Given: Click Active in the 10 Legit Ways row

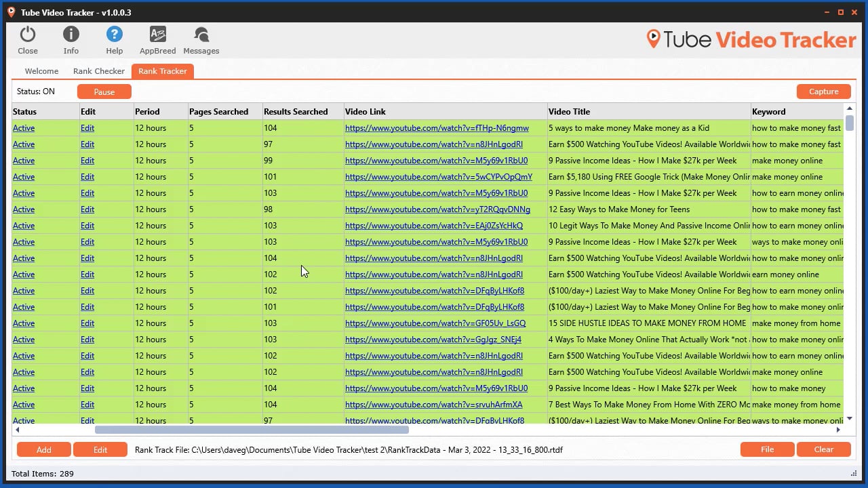Looking at the screenshot, I should click(24, 226).
